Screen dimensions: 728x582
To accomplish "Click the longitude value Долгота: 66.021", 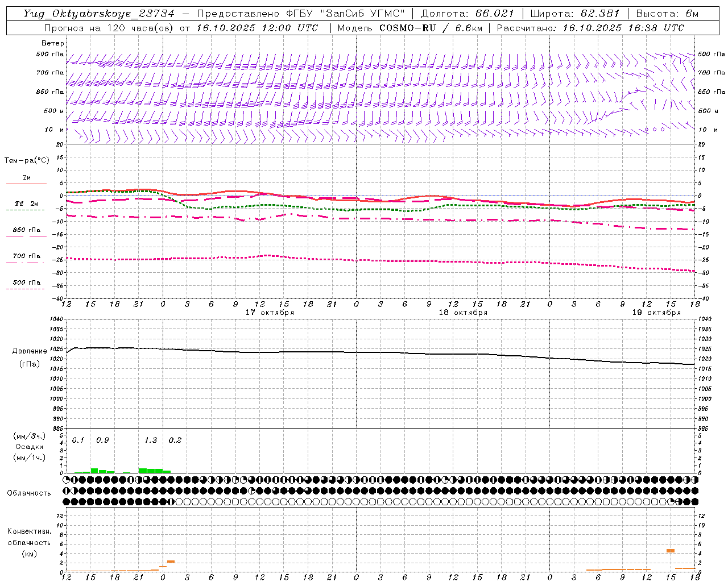I will pyautogui.click(x=468, y=14).
